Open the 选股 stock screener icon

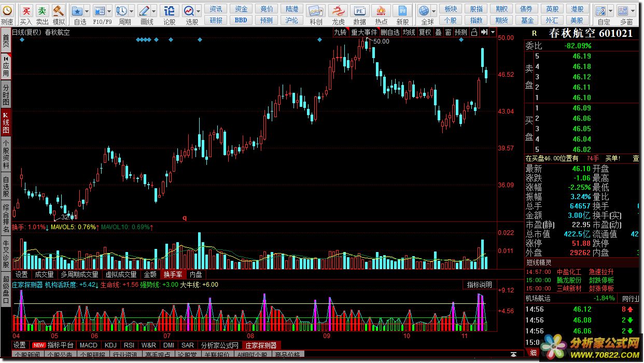[188, 10]
